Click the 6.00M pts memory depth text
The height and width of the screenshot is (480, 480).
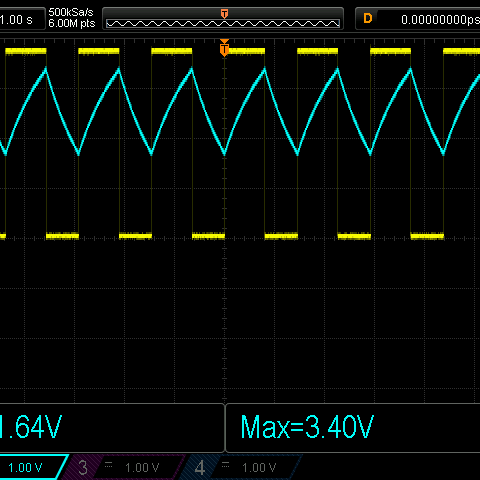click(x=72, y=23)
